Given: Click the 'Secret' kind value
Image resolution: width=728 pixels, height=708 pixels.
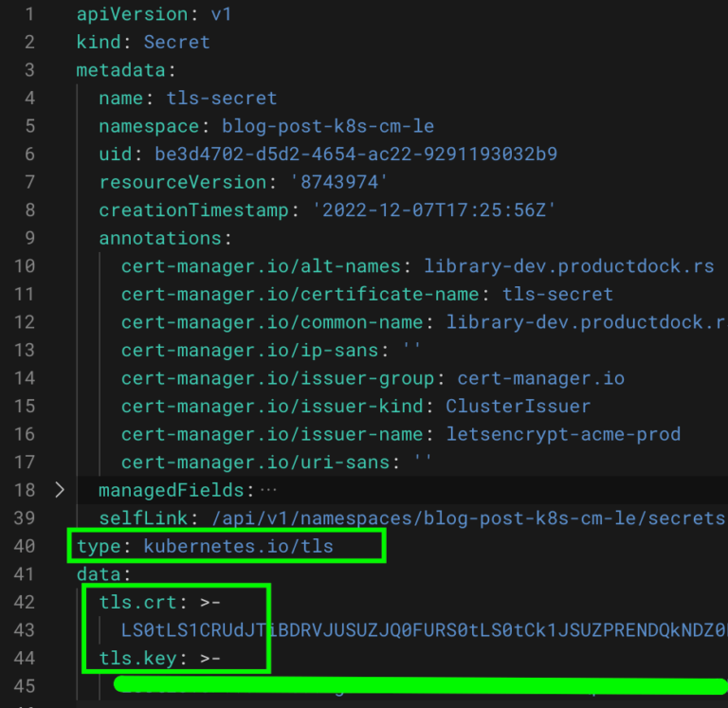Looking at the screenshot, I should (x=177, y=43).
